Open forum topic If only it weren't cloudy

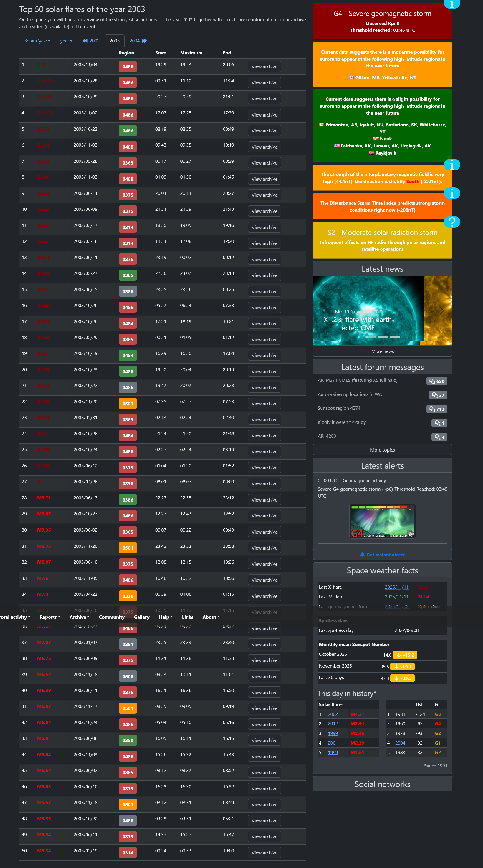click(x=341, y=422)
